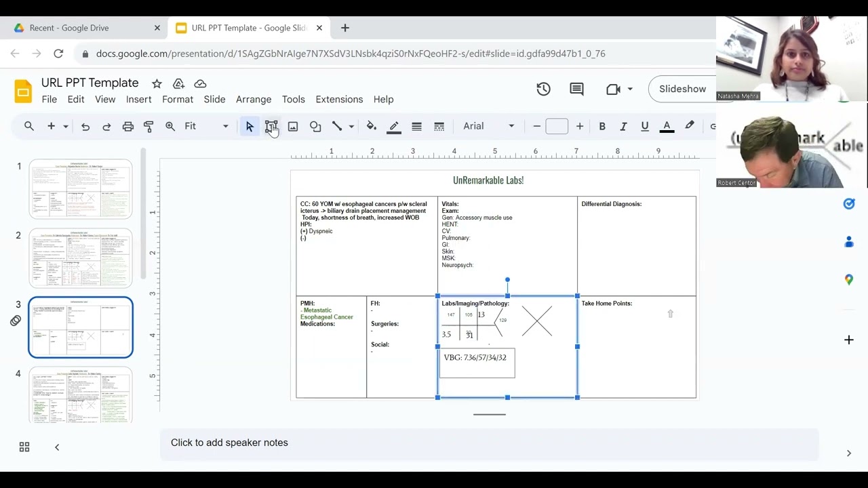Expand the line type dropdown arrow

point(351,126)
